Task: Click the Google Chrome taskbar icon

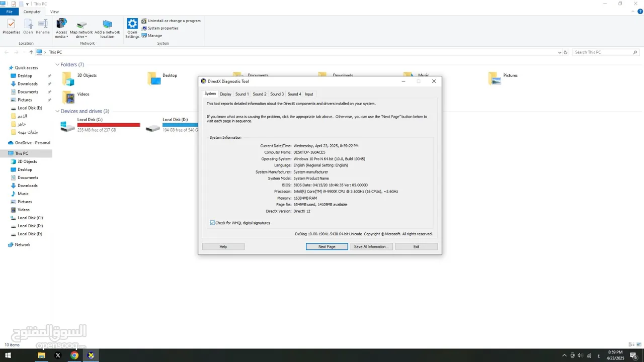Action: pos(74,355)
